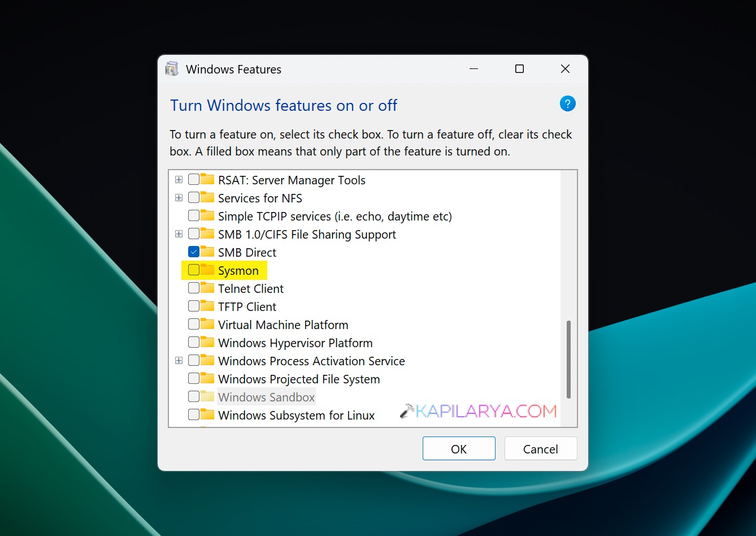This screenshot has height=536, width=756.
Task: Click the Windows Features icon in the title bar
Action: (172, 68)
